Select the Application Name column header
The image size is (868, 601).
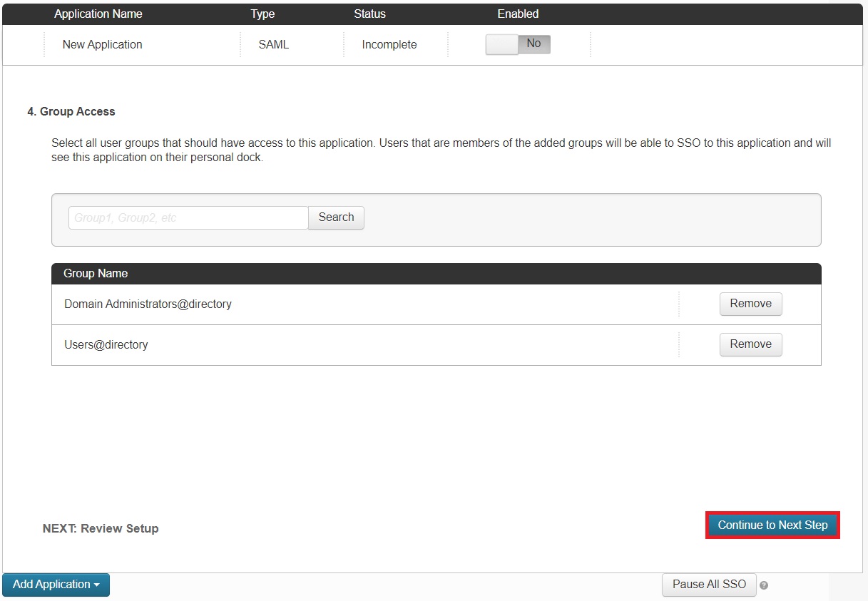tap(98, 14)
